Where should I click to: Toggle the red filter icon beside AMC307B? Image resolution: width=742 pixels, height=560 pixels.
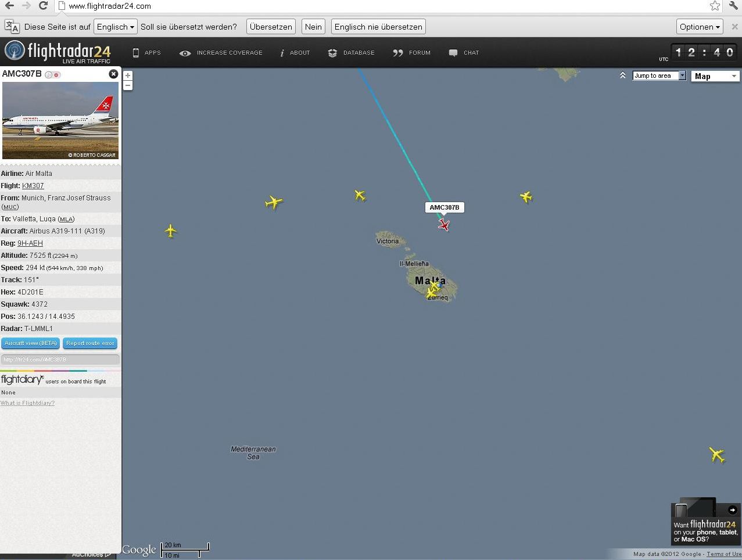click(x=57, y=75)
